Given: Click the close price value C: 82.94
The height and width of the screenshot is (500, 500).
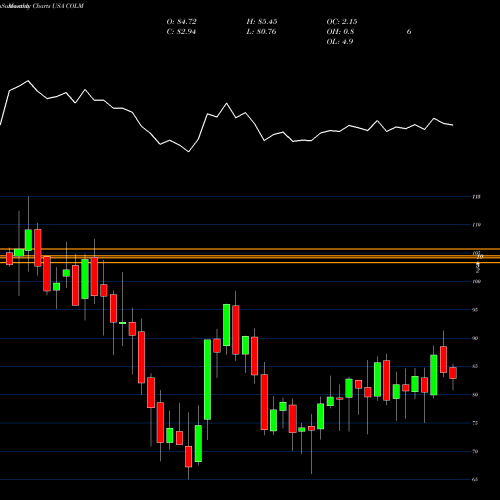Looking at the screenshot, I should [x=181, y=32].
